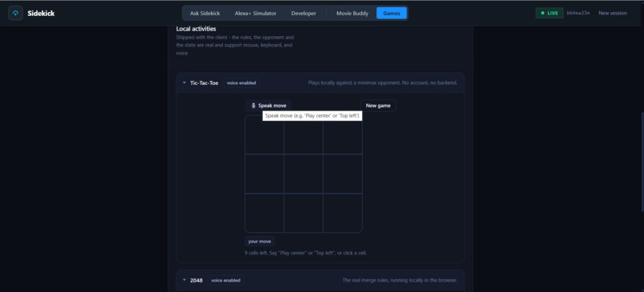Screen dimensions: 644x292
Task: Open the Ask Sidekick tab
Action: tap(205, 13)
